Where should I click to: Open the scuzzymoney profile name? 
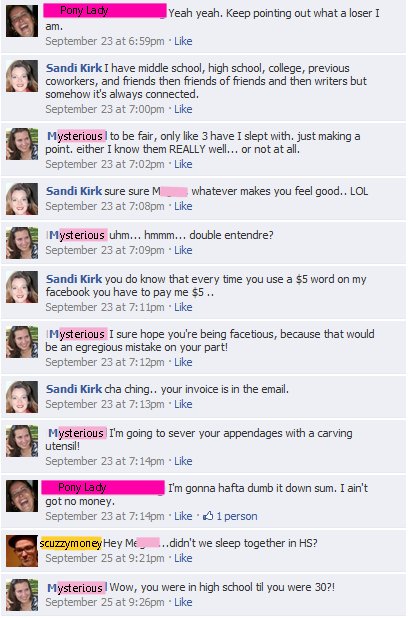pyautogui.click(x=71, y=544)
